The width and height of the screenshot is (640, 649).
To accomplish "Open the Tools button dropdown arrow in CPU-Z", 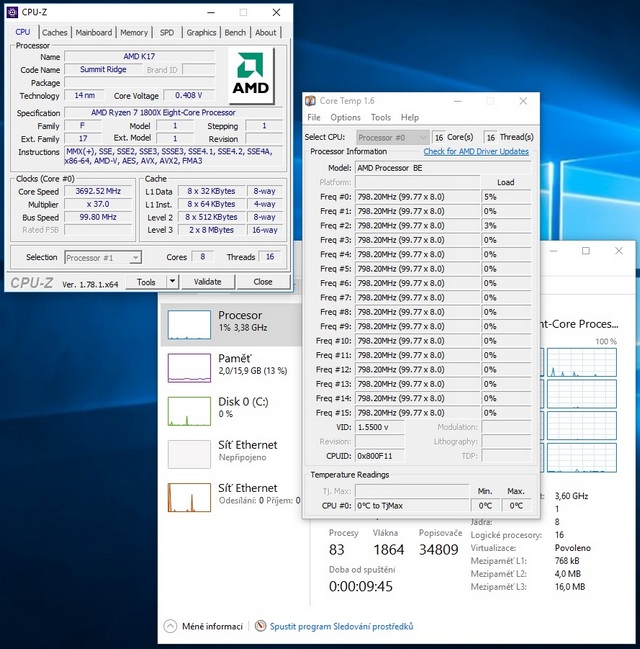I will (172, 282).
